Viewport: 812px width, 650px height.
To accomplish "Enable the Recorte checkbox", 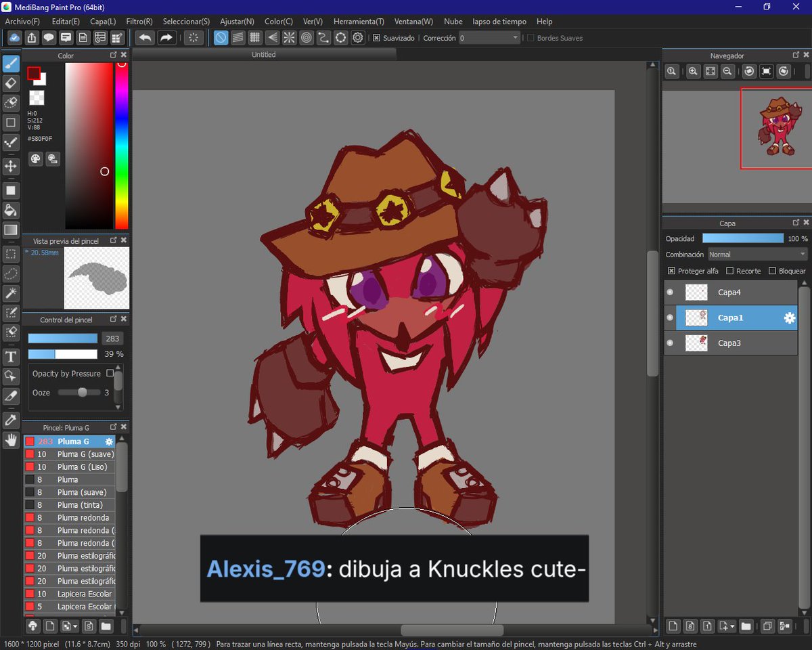I will [729, 271].
